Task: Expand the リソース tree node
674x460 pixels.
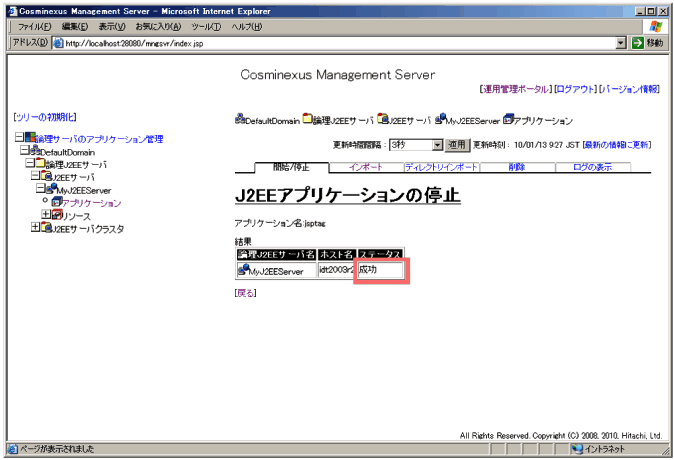Action: tap(46, 214)
